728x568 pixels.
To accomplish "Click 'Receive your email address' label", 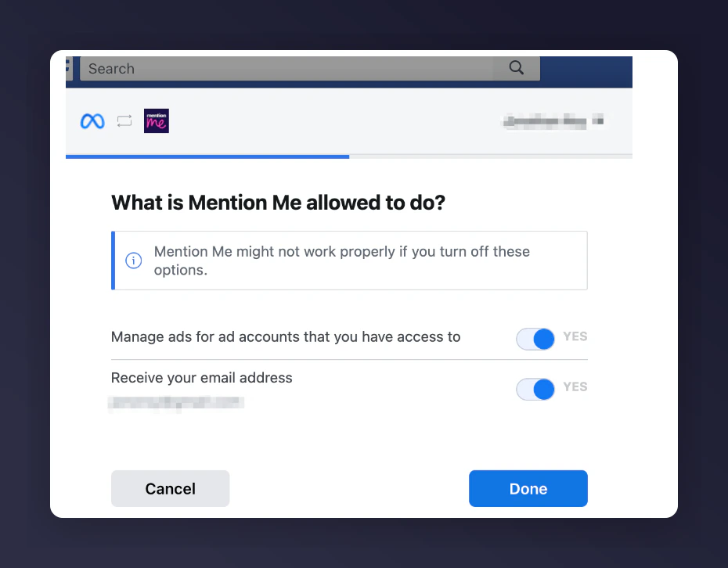I will pos(201,378).
